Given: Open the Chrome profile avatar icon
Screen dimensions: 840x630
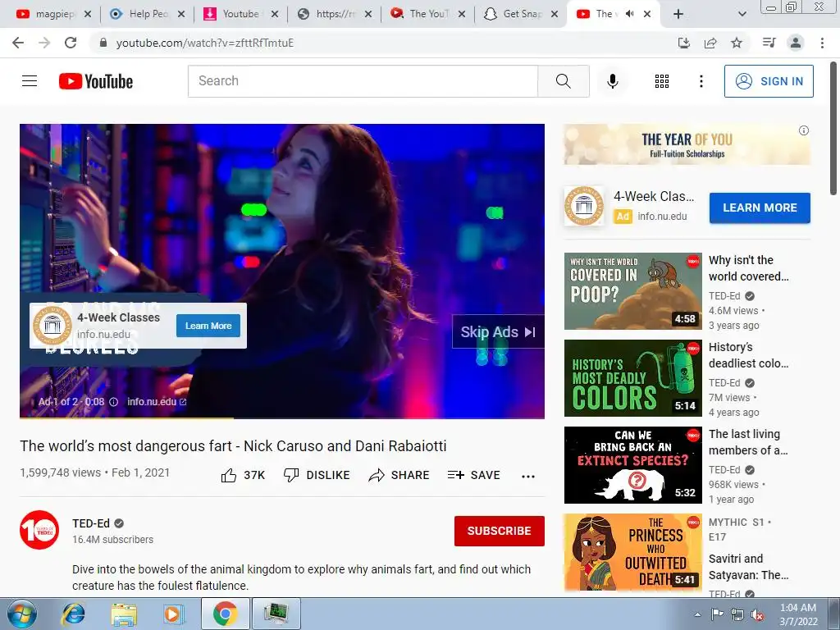Looking at the screenshot, I should point(796,43).
